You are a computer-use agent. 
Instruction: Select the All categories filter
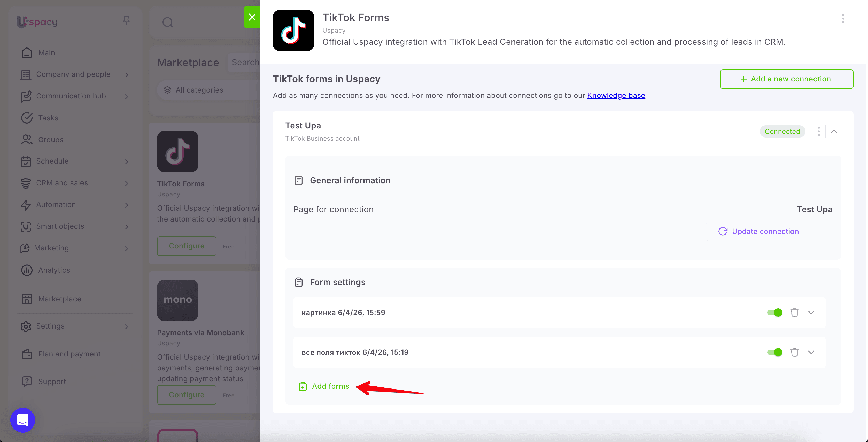(208, 90)
